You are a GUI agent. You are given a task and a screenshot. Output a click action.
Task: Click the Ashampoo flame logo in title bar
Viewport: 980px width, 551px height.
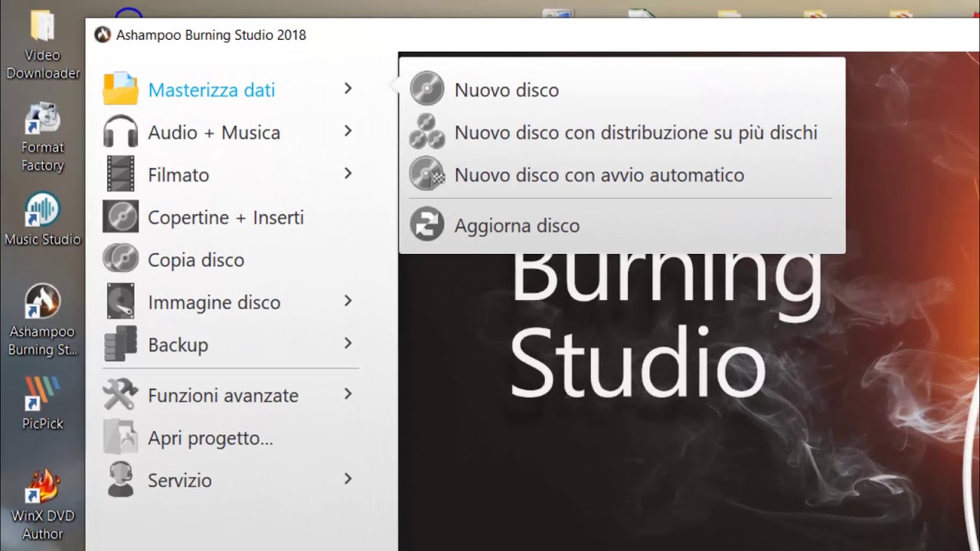(x=102, y=35)
